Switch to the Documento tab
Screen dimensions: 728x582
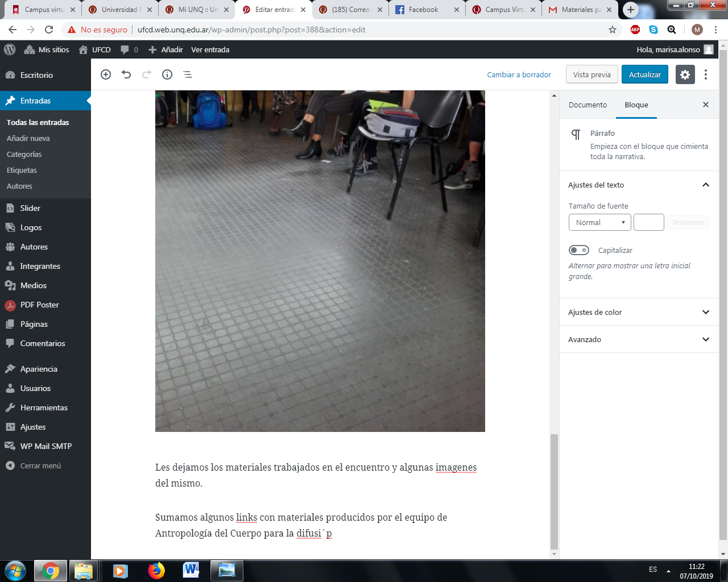[x=588, y=105]
